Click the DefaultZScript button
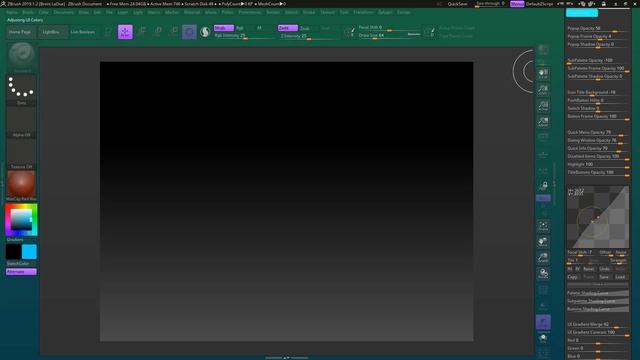This screenshot has width=640, height=360. click(x=539, y=4)
